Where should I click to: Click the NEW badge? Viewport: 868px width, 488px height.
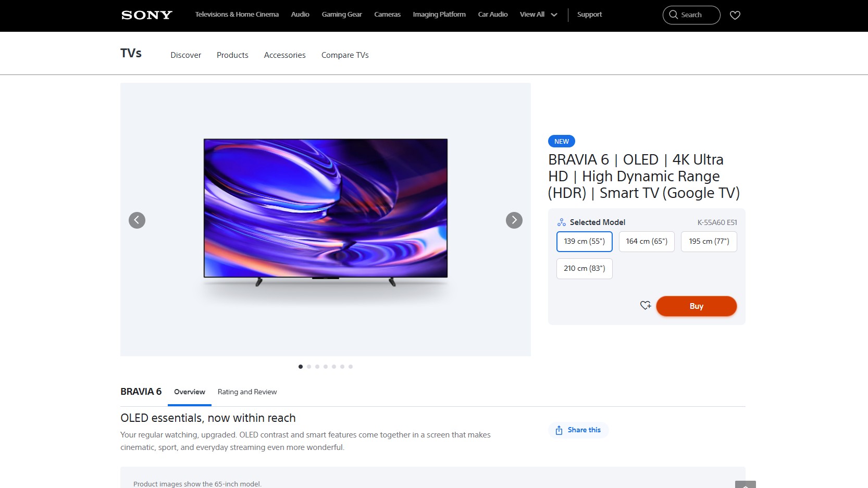[562, 142]
